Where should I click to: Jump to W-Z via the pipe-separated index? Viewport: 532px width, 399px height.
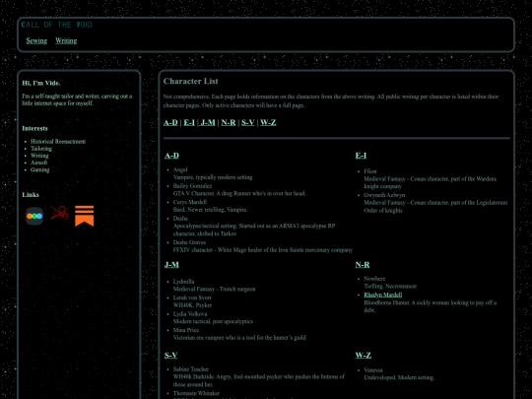tap(268, 122)
